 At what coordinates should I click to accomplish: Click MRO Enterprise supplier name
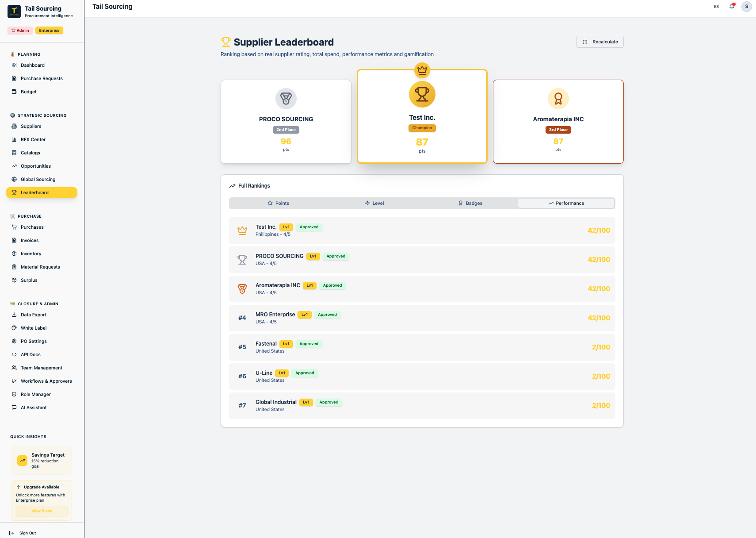pos(275,315)
